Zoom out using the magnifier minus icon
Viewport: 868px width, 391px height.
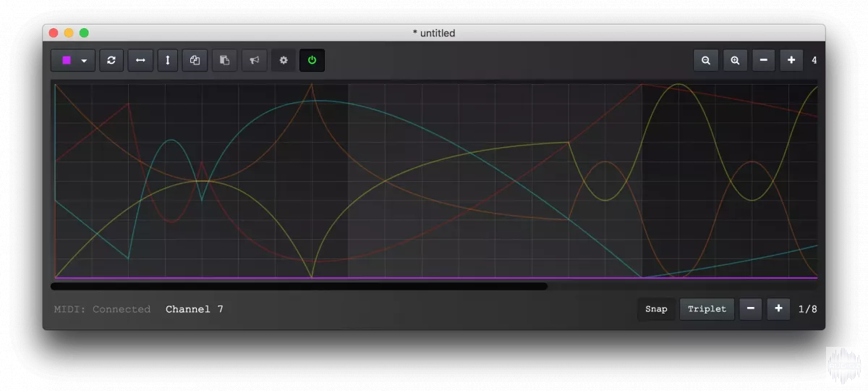706,60
